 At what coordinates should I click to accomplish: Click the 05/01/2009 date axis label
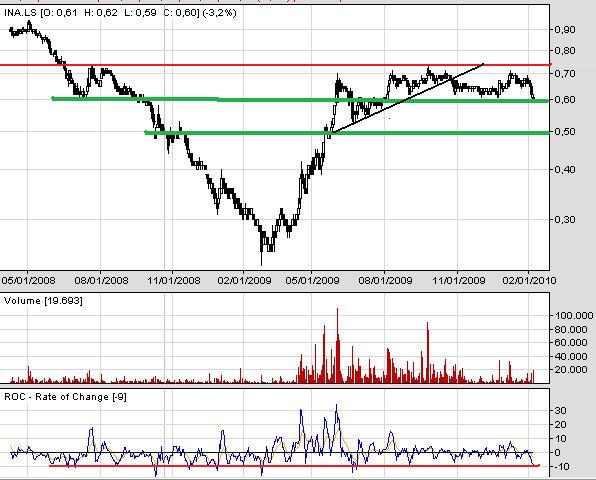pos(312,280)
